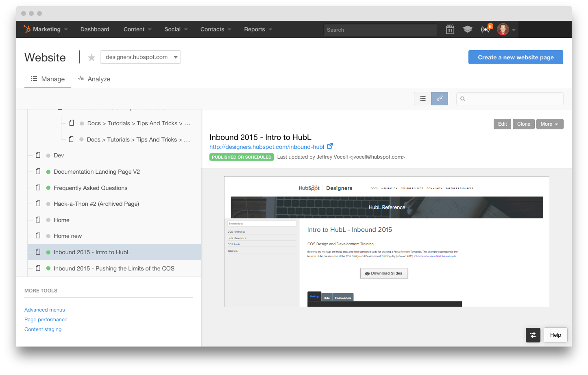Click page icon beside Documentation Landing Page V2
Screen dimensions: 588x375
click(x=38, y=171)
